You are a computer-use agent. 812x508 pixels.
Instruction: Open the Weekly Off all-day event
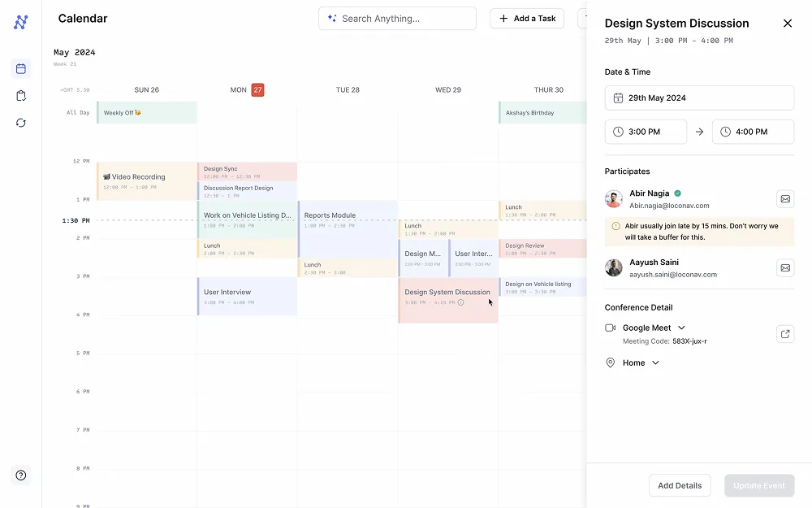tap(146, 112)
